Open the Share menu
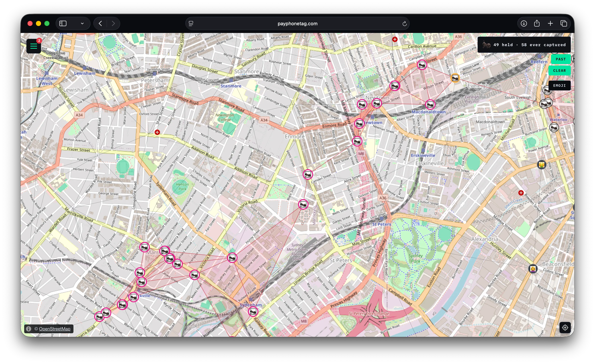Viewport: 595px width, 364px height. pos(537,23)
